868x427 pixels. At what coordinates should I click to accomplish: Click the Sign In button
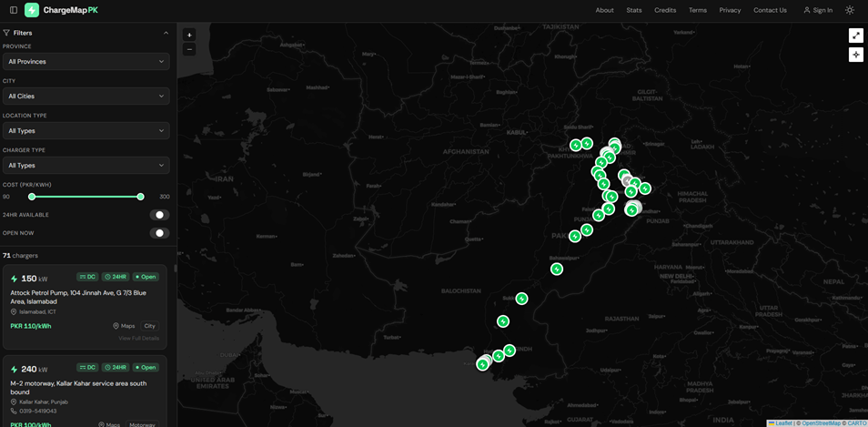pyautogui.click(x=817, y=10)
